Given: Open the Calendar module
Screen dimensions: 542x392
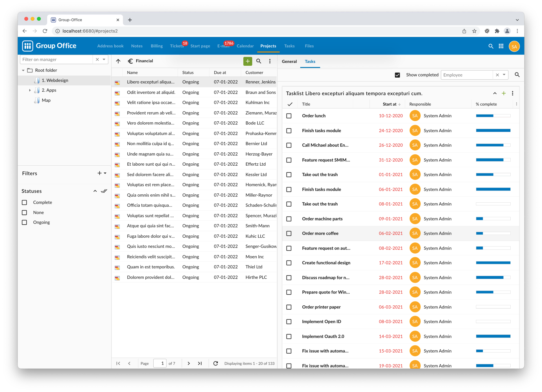Looking at the screenshot, I should point(245,46).
